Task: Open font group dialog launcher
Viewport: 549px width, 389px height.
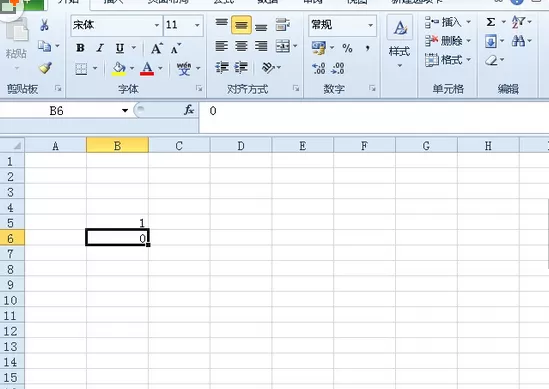Action: [x=199, y=89]
